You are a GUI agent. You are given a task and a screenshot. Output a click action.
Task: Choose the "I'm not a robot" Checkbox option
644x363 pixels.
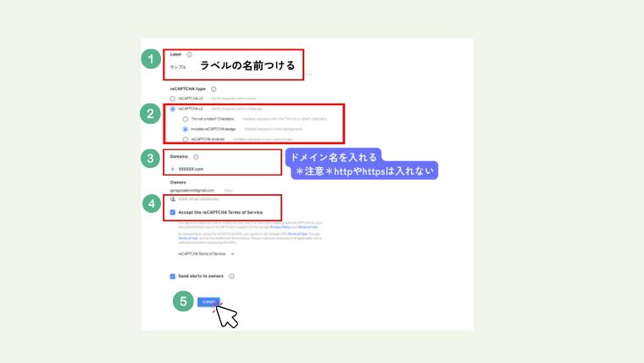[x=185, y=120]
